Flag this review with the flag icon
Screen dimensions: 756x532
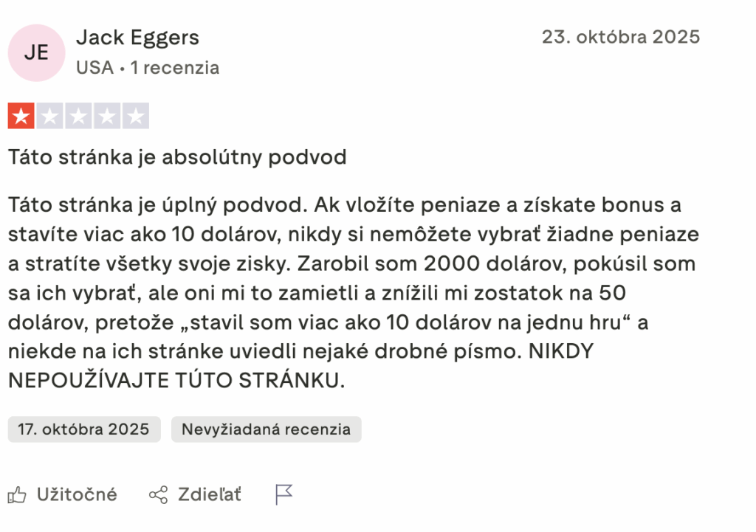point(284,494)
